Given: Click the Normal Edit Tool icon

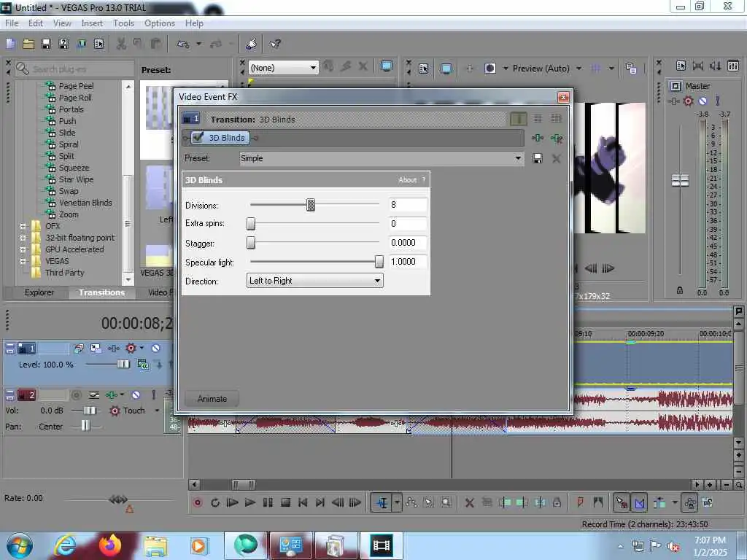Looking at the screenshot, I should 382,502.
